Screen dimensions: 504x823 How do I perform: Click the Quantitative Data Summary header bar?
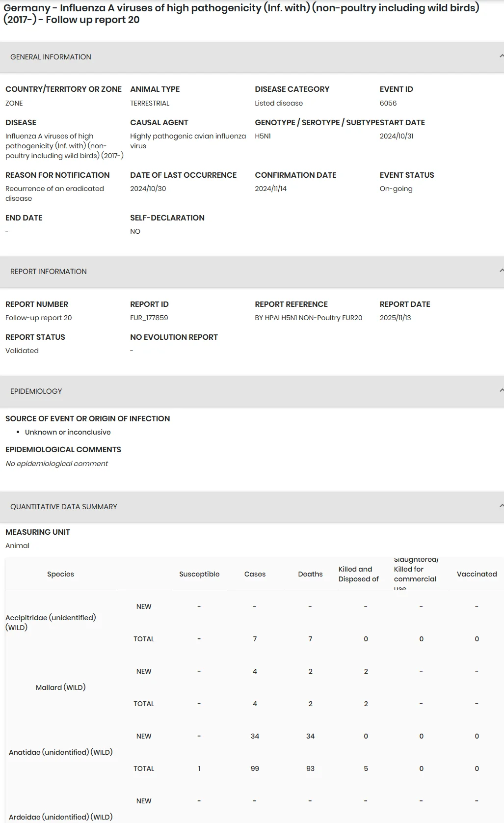[252, 507]
